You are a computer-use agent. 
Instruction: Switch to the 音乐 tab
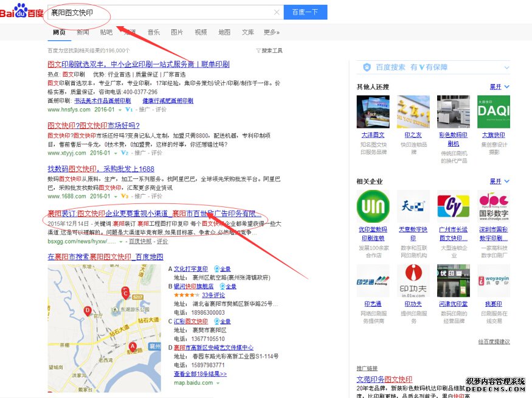pos(154,32)
